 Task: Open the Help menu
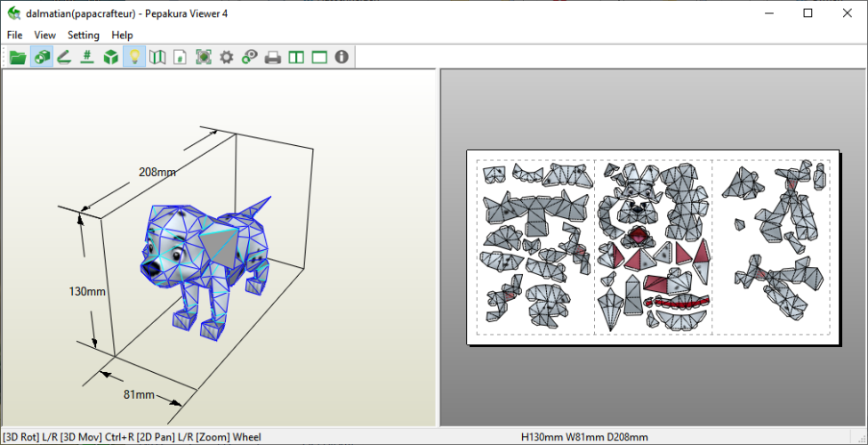122,35
